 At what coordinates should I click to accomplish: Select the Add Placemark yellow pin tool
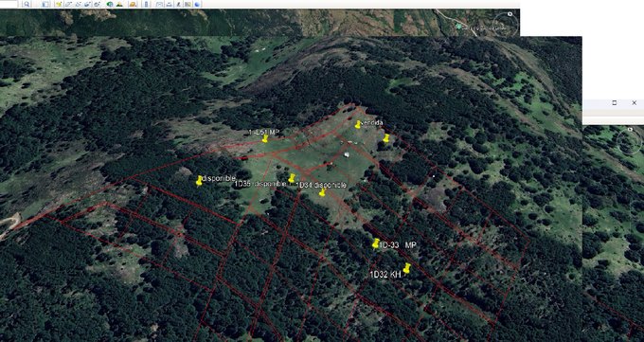[x=59, y=4]
